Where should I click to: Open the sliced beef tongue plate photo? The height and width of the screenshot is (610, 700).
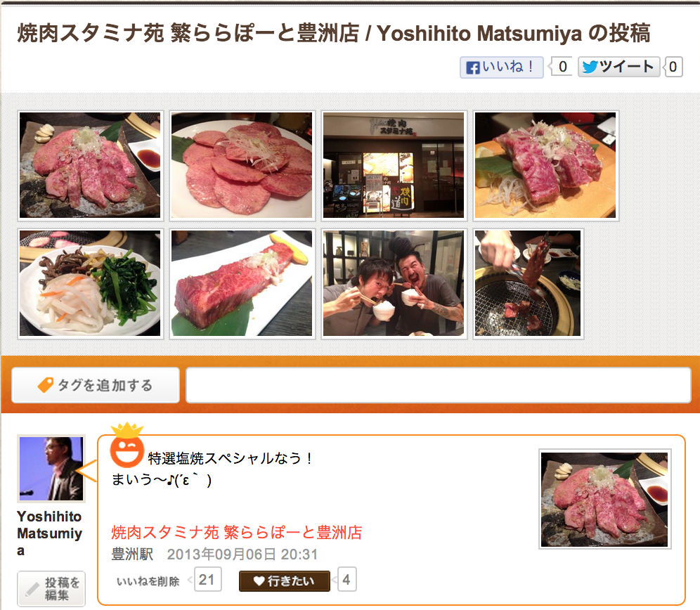coord(242,165)
